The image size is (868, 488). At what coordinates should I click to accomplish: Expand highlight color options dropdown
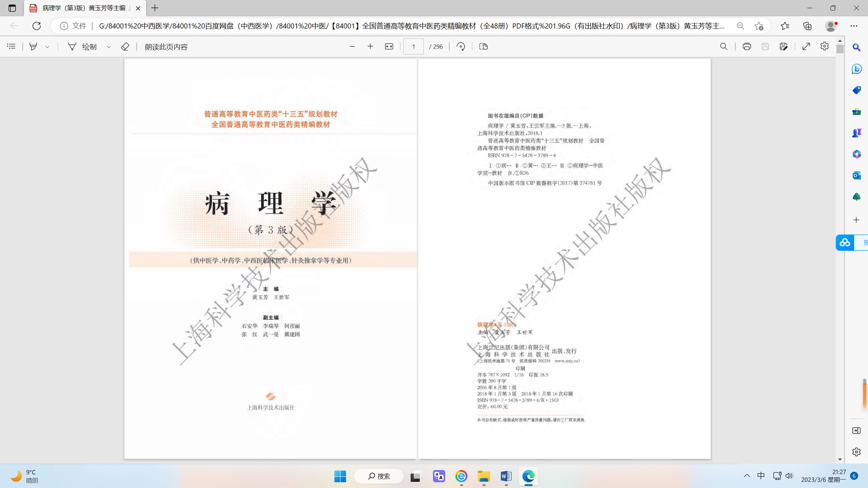(47, 47)
